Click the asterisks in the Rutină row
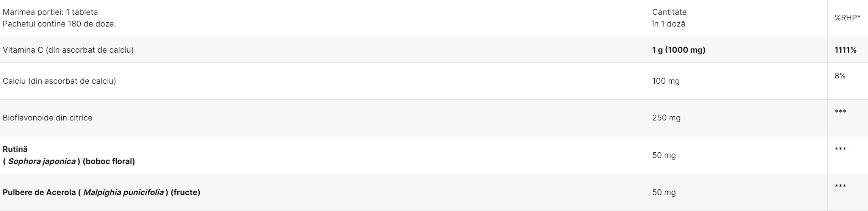The image size is (868, 211). (x=841, y=149)
